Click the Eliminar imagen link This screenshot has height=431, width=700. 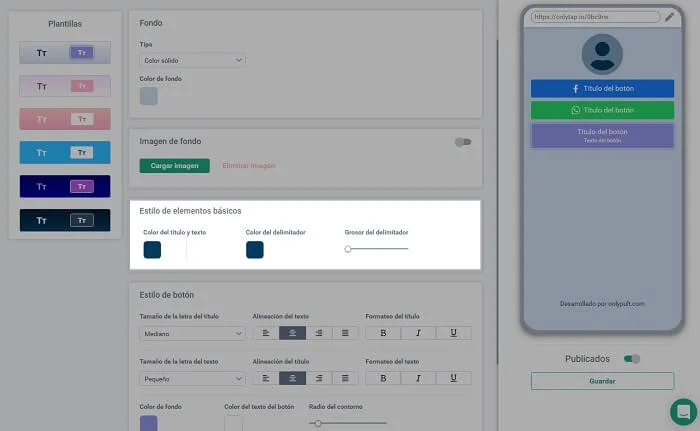248,165
